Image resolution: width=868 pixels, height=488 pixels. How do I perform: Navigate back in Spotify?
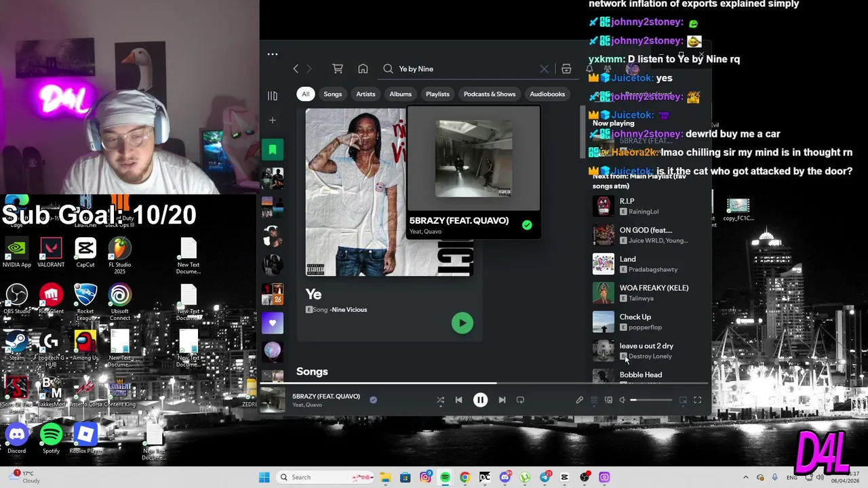pyautogui.click(x=296, y=68)
